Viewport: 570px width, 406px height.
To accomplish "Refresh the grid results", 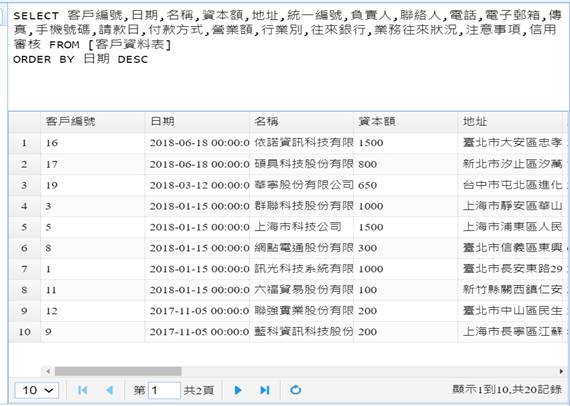I will (x=296, y=390).
